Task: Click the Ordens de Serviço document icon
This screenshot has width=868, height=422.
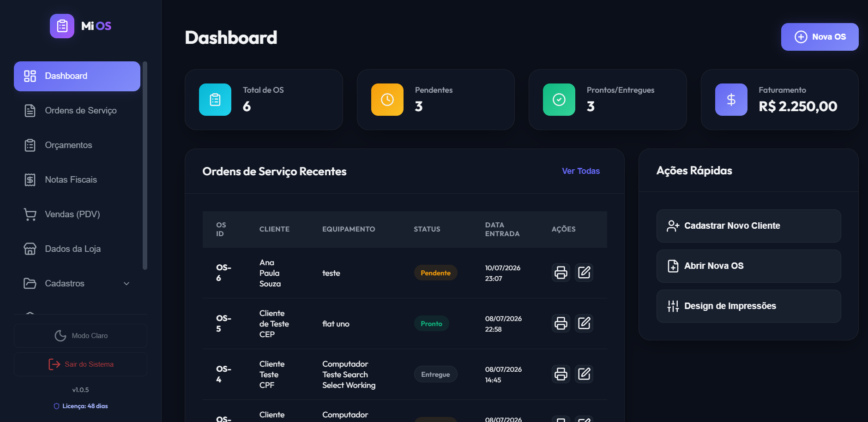Action: coord(30,111)
